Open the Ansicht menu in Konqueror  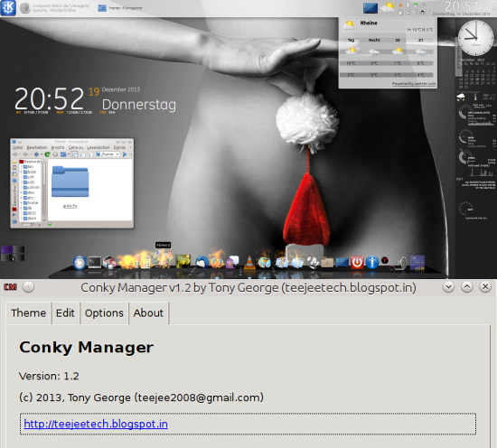(58, 147)
